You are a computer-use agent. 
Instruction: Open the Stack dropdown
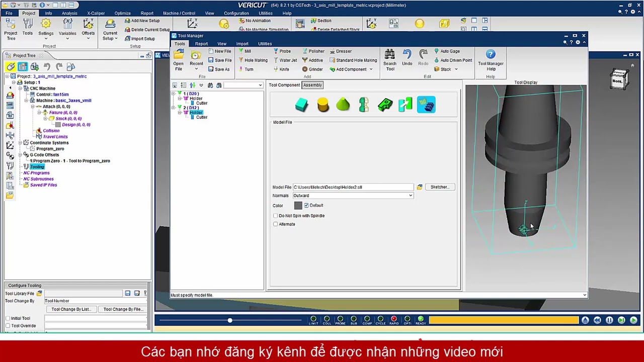click(x=456, y=69)
